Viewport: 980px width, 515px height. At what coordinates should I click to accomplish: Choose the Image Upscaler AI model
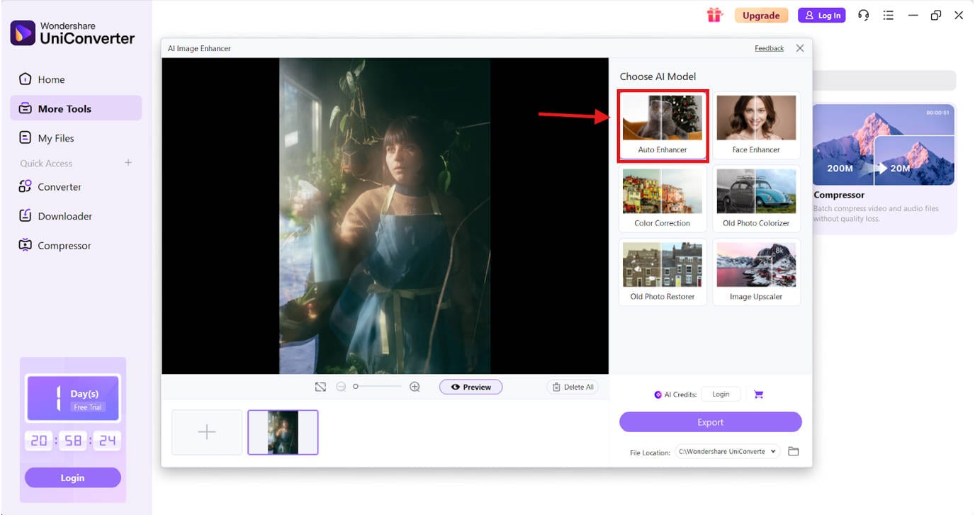point(756,272)
